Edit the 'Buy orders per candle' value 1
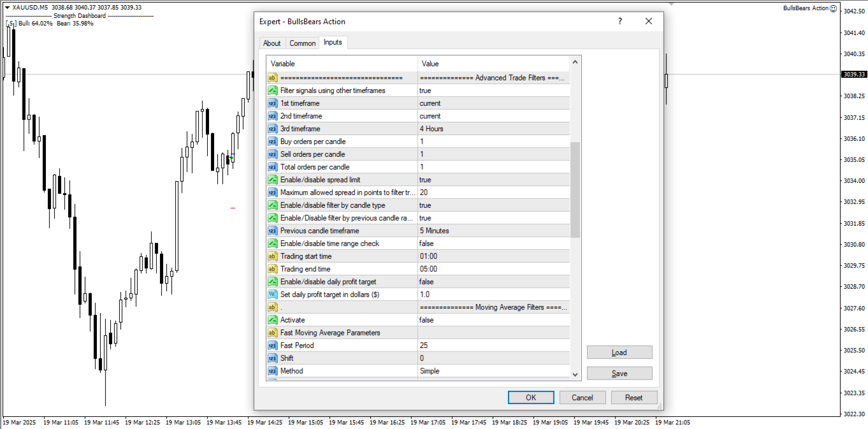Viewport: 868px width, 429px height. point(494,142)
